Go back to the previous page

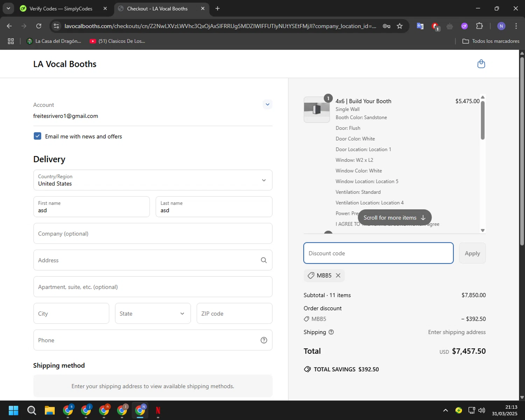[9, 26]
